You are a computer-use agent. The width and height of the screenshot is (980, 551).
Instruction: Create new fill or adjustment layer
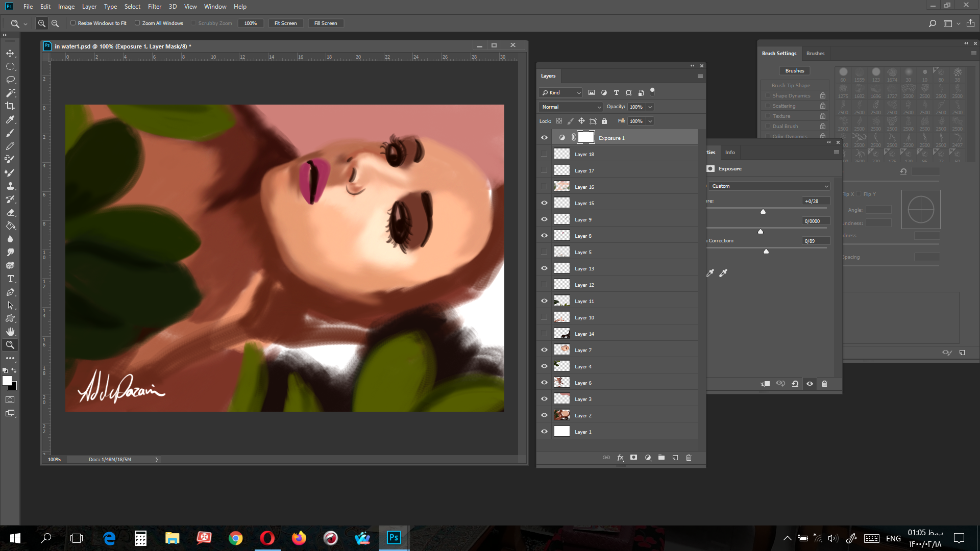[x=648, y=458]
